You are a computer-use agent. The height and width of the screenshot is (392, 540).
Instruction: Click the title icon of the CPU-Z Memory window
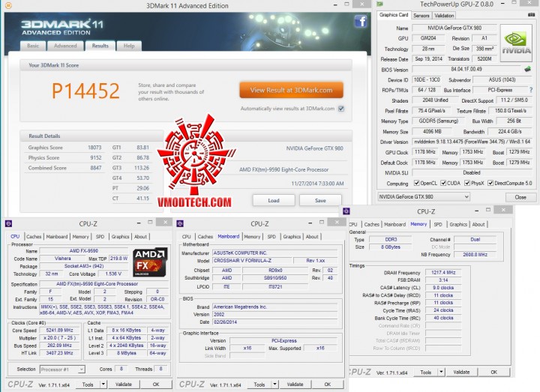[346, 211]
